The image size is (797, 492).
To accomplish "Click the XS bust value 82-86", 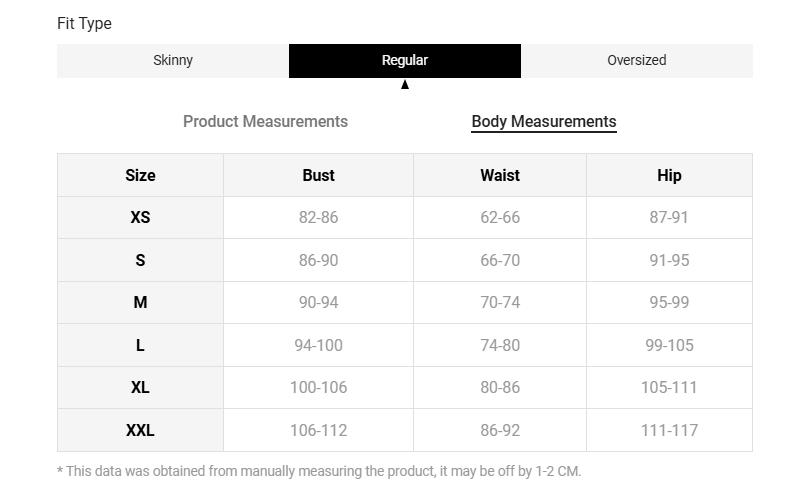I will point(318,217).
